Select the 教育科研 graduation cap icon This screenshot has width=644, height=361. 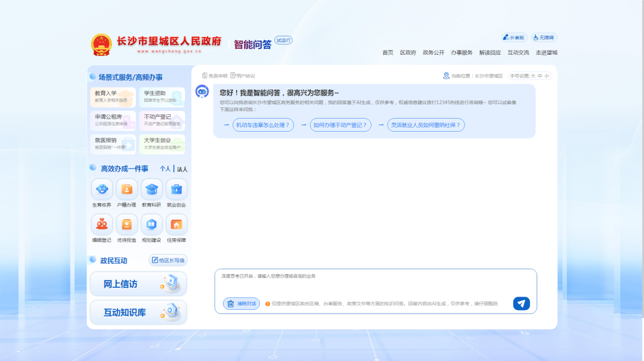(151, 189)
